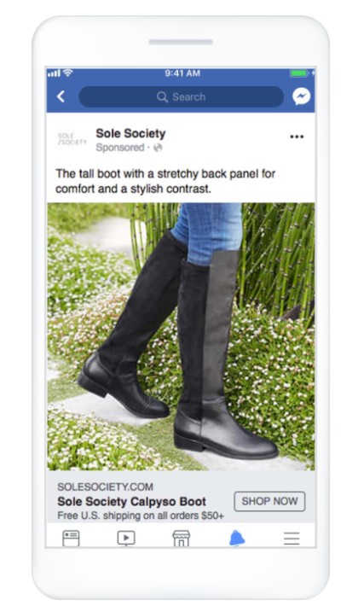Click the SHOP NOW button
The image size is (364, 612).
click(x=269, y=501)
